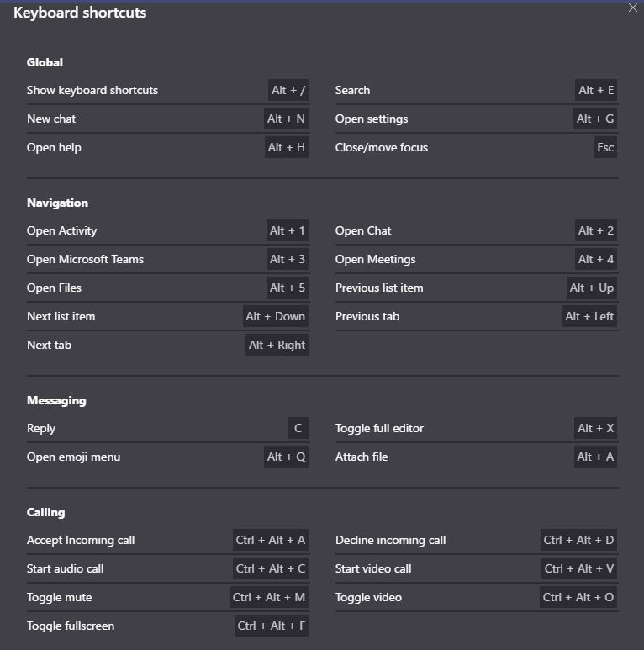This screenshot has height=650, width=644.
Task: Select the Open Activity shortcut label
Action: tap(61, 231)
